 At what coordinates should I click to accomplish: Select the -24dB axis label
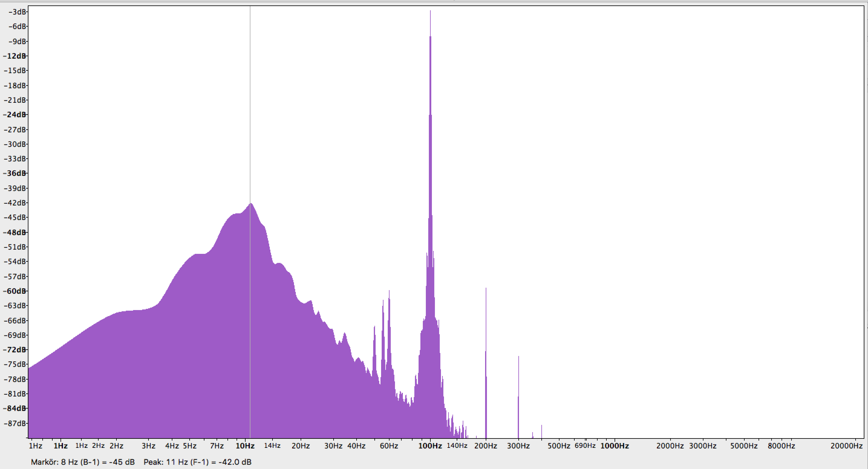(15, 115)
